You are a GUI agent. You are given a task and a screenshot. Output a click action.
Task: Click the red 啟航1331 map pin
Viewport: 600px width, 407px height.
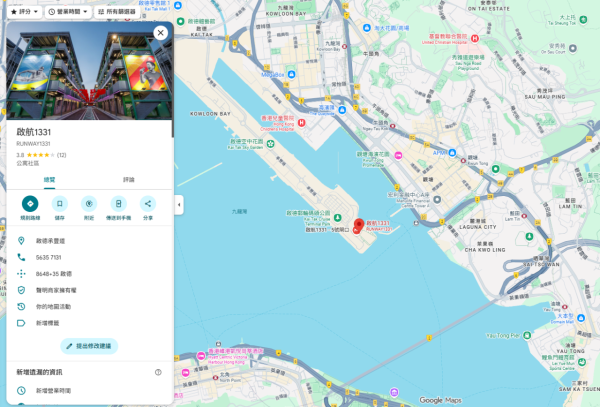point(359,225)
